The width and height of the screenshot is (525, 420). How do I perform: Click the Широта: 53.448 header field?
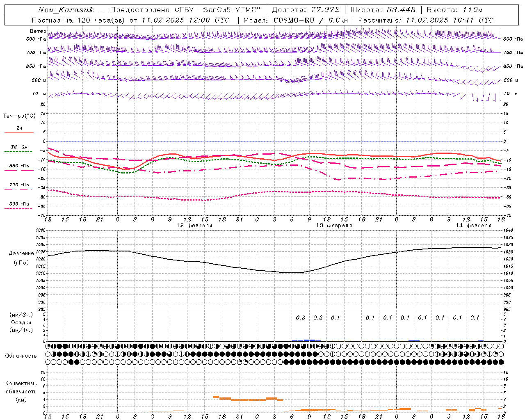383,10
